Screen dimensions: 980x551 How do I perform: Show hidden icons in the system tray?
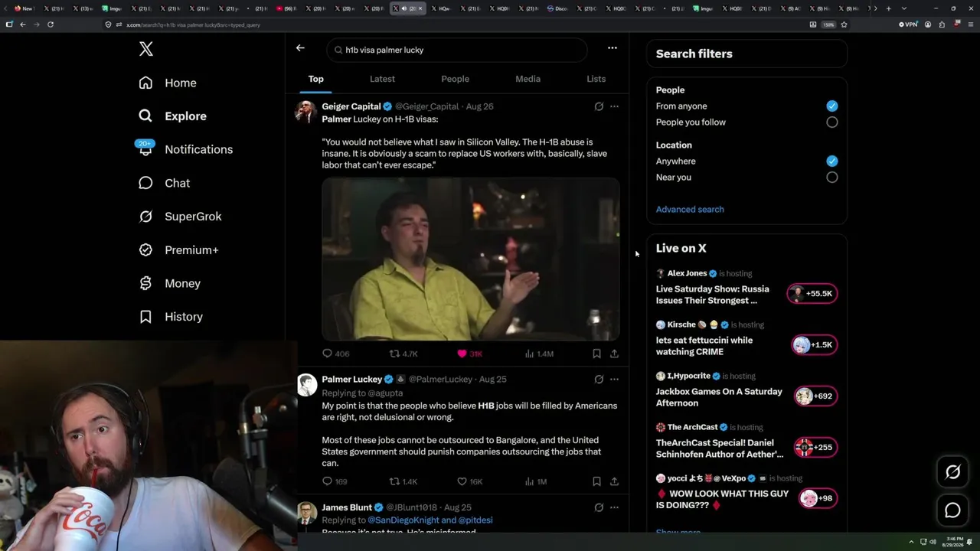coord(913,542)
